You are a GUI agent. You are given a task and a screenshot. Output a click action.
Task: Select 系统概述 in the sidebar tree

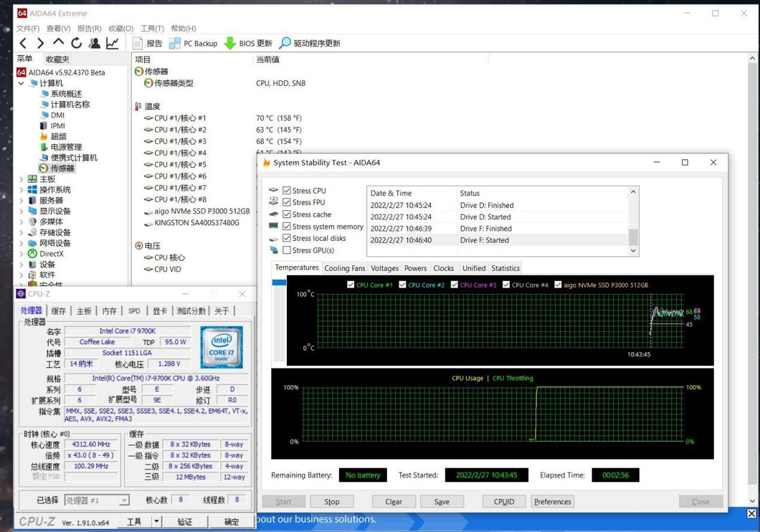tap(66, 94)
